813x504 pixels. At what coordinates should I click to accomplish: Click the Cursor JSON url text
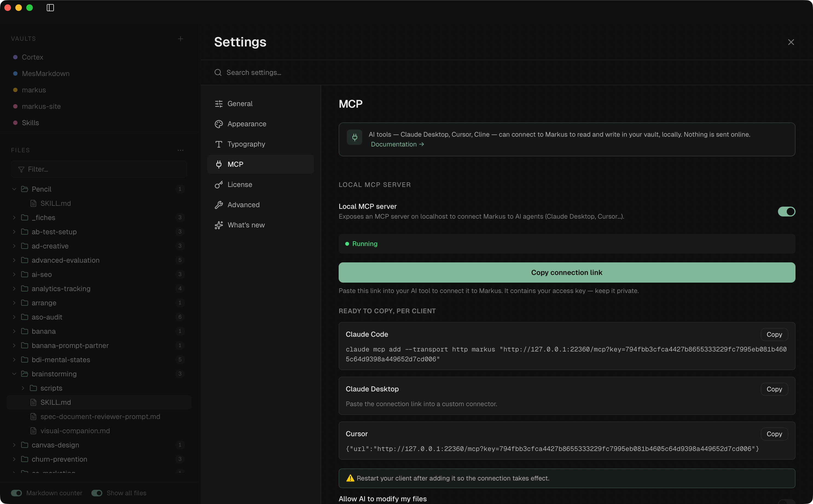point(552,449)
